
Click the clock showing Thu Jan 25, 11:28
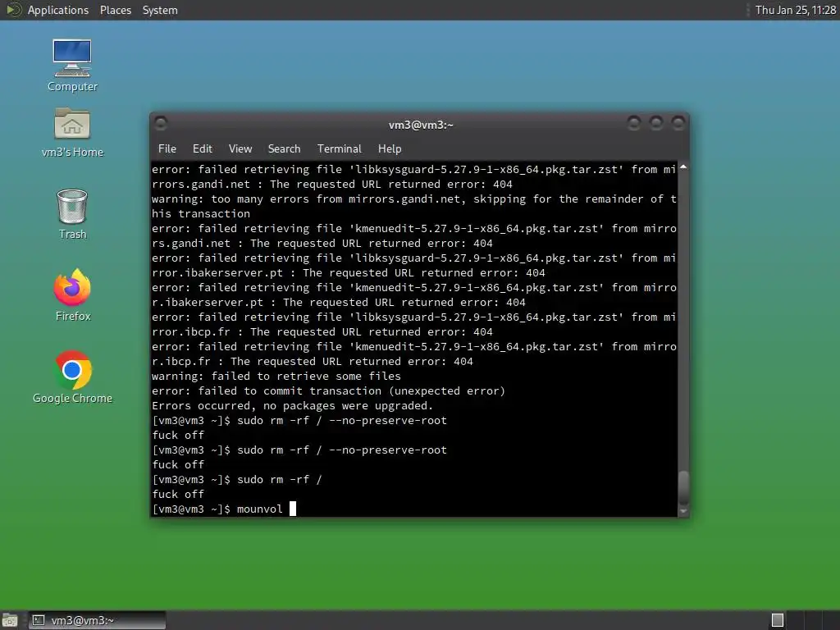pos(795,10)
